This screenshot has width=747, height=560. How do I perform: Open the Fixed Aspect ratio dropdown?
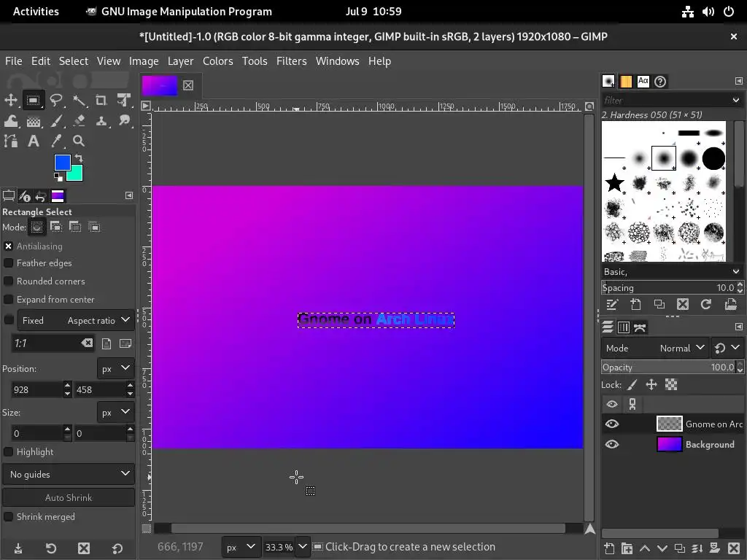point(76,321)
